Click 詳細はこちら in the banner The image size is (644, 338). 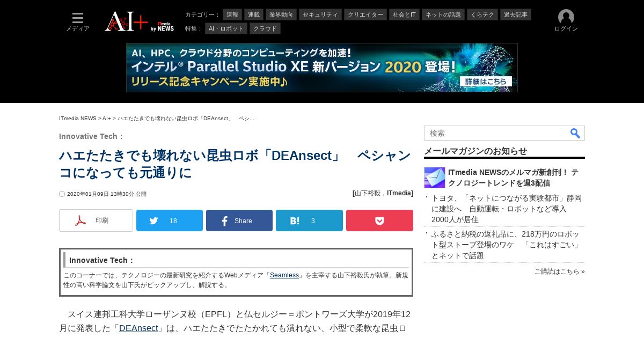click(x=486, y=82)
